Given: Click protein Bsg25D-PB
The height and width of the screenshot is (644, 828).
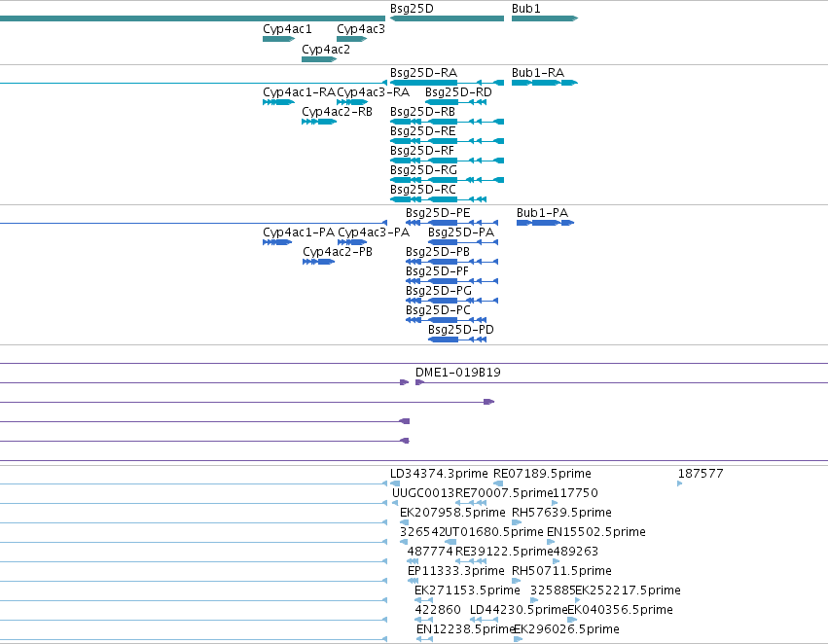Looking at the screenshot, I should coord(452,262).
